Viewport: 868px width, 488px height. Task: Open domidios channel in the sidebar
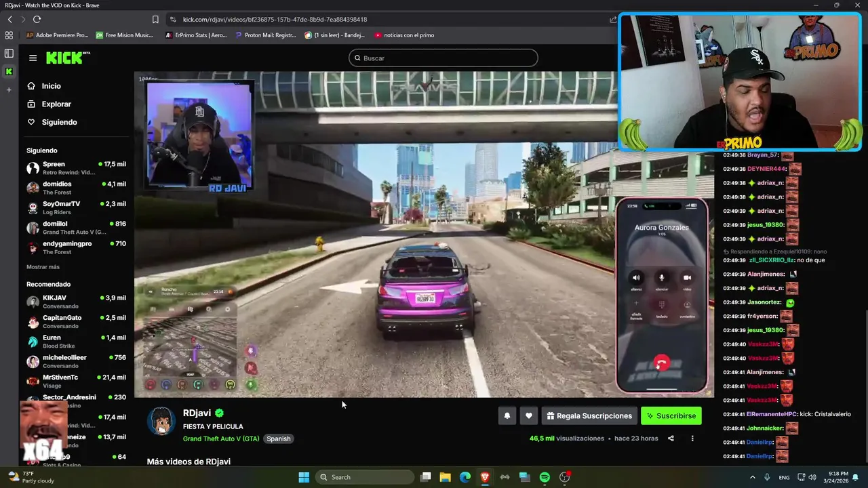coord(76,188)
